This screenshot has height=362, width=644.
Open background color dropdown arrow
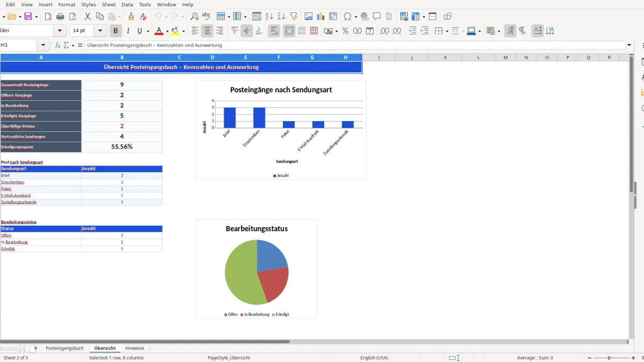(x=184, y=31)
